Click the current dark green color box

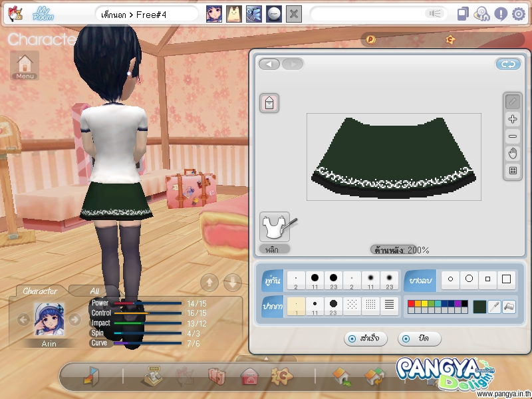point(479,307)
